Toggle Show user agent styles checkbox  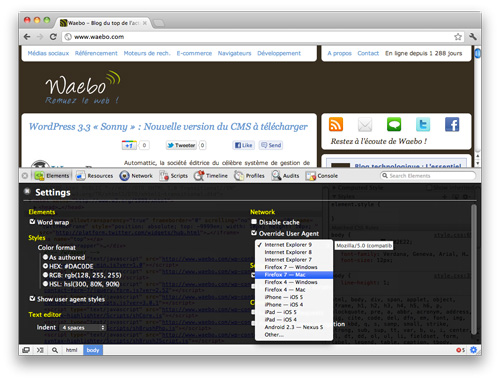[32, 299]
